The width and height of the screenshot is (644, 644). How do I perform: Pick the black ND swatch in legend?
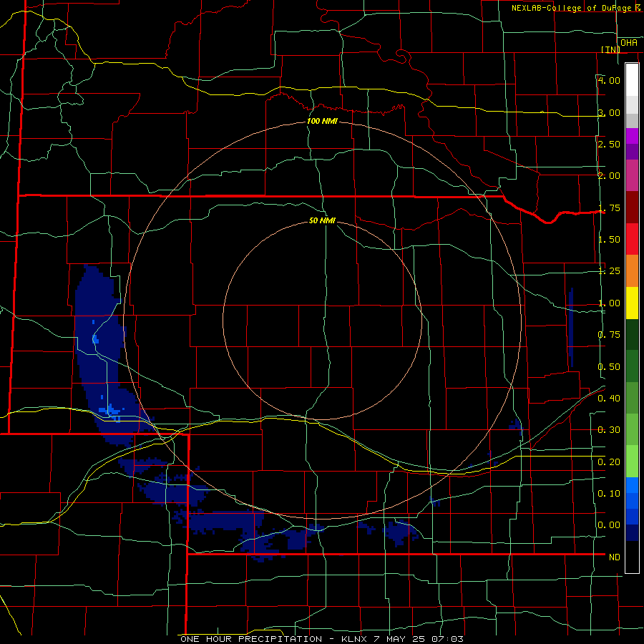(632, 557)
